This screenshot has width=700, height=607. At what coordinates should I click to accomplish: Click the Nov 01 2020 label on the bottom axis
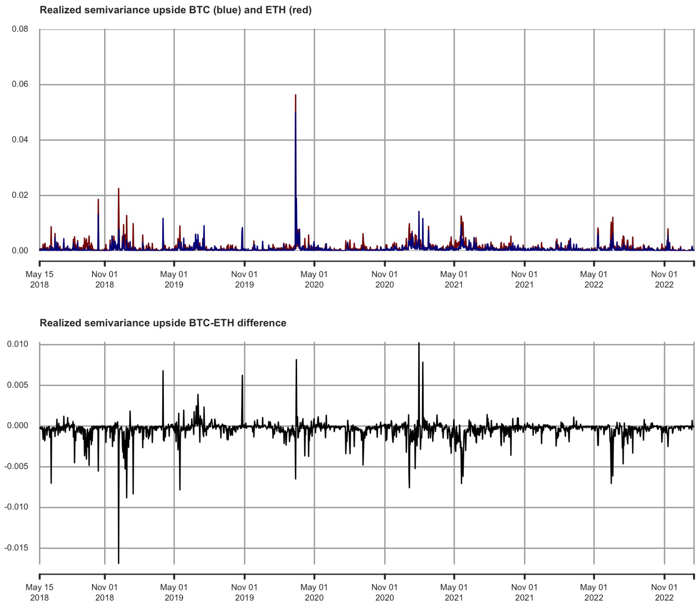pos(384,593)
